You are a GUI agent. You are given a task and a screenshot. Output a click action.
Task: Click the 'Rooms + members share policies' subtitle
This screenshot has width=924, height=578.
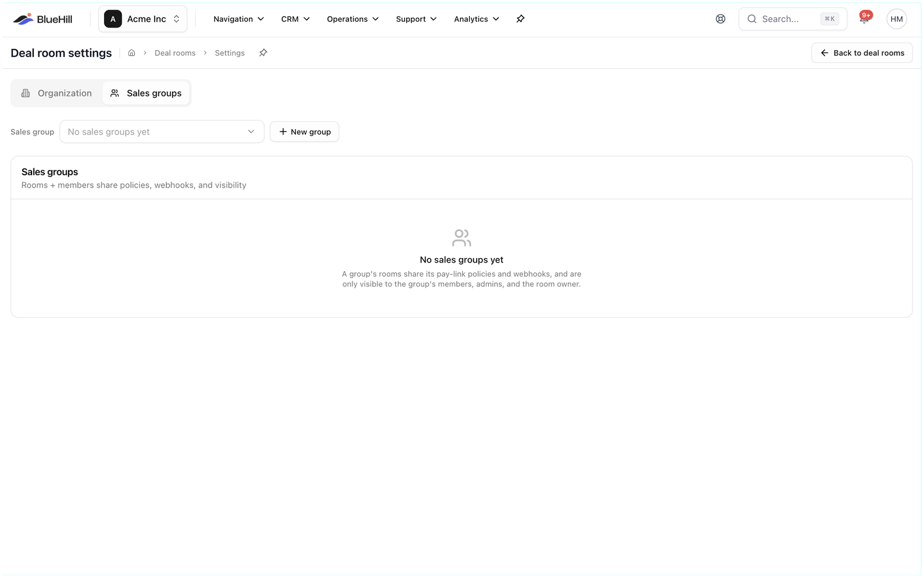[x=133, y=185]
